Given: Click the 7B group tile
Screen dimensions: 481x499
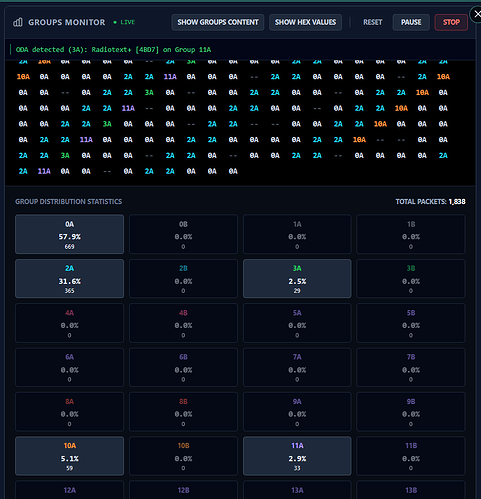Looking at the screenshot, I should pos(411,367).
